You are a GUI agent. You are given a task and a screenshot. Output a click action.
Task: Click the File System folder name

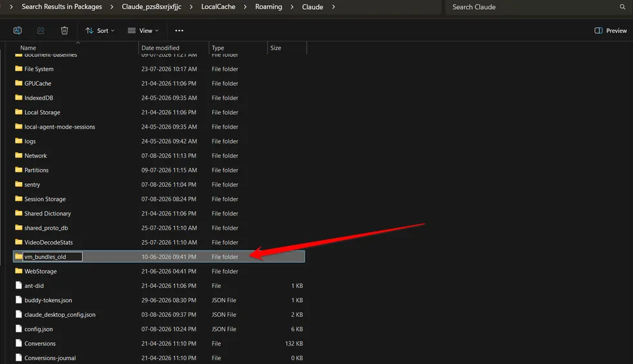[x=39, y=69]
